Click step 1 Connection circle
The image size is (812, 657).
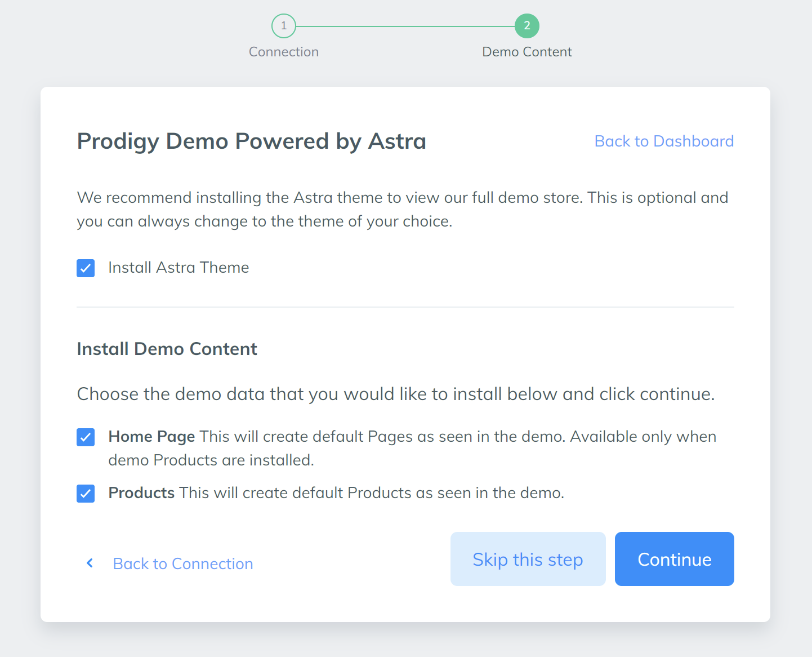coord(284,26)
